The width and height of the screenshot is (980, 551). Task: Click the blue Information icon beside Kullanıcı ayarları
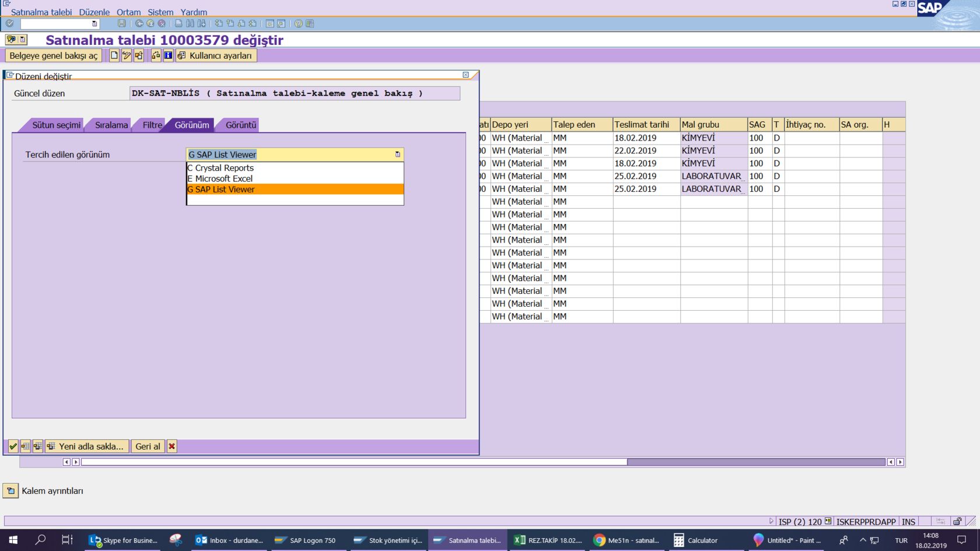click(x=168, y=55)
